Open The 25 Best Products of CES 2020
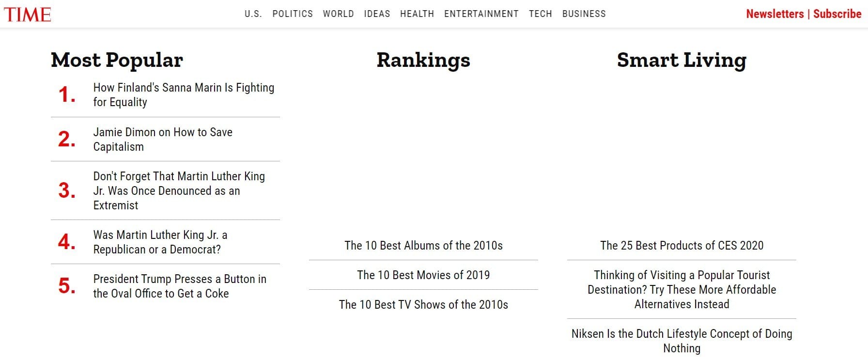 [x=682, y=246]
